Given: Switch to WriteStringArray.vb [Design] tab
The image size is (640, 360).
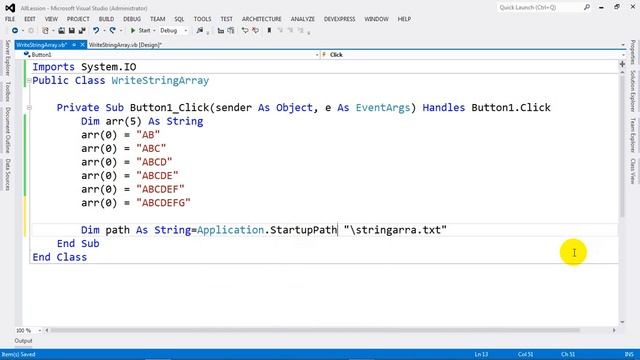Looking at the screenshot, I should click(125, 45).
